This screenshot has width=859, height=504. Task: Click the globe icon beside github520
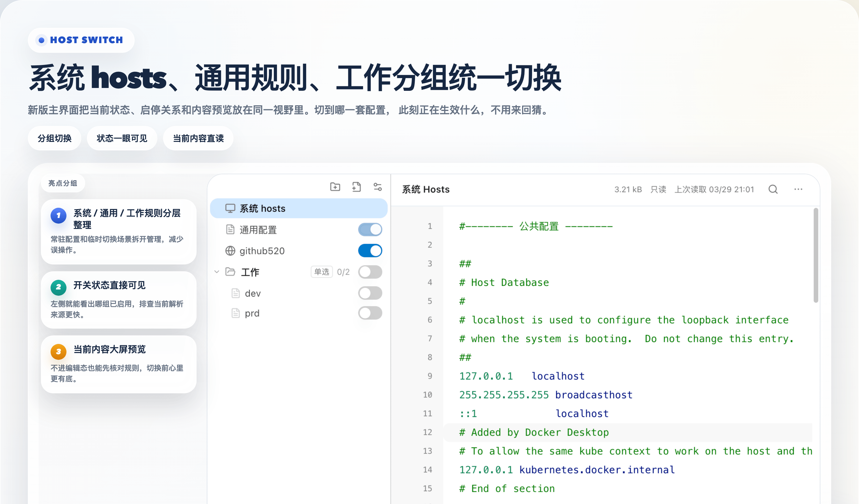coord(230,251)
